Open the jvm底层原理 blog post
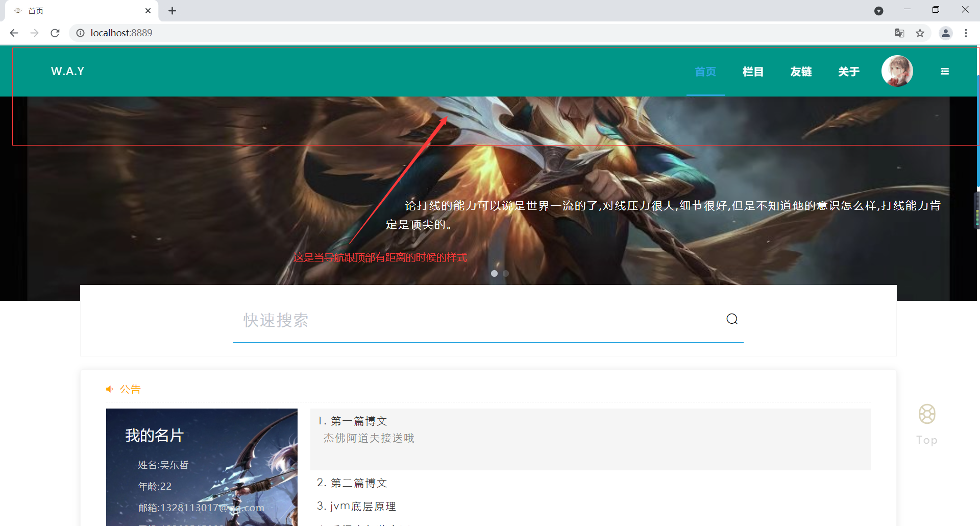 pos(362,506)
